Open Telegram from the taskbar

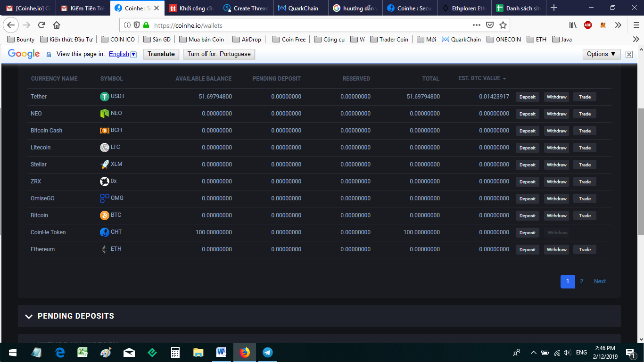[x=267, y=352]
